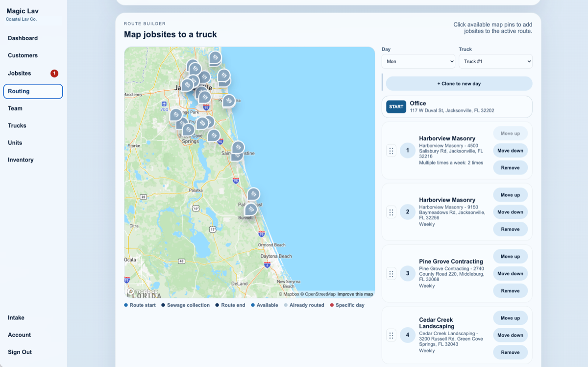Click the stop number 3 circle
Image resolution: width=588 pixels, height=367 pixels.
coord(408,273)
